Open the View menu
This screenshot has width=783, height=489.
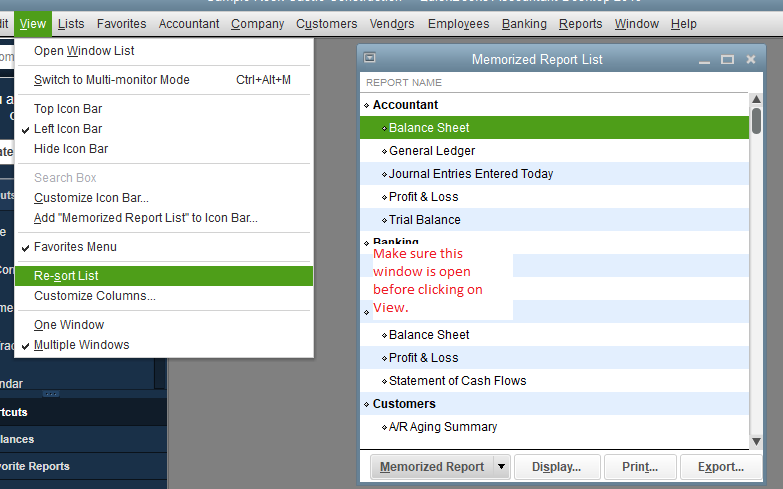click(33, 24)
